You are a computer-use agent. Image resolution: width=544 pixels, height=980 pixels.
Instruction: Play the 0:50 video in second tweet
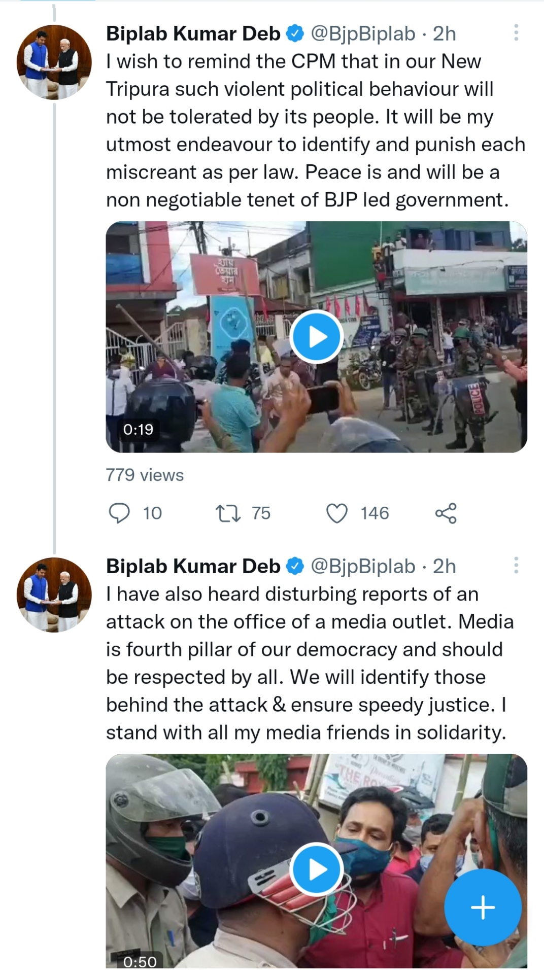317,869
